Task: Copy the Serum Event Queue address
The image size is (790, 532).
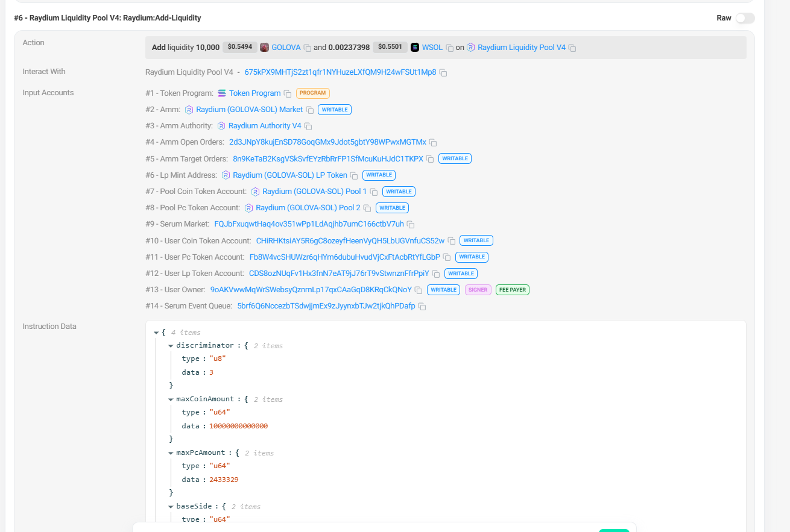Action: 422,306
